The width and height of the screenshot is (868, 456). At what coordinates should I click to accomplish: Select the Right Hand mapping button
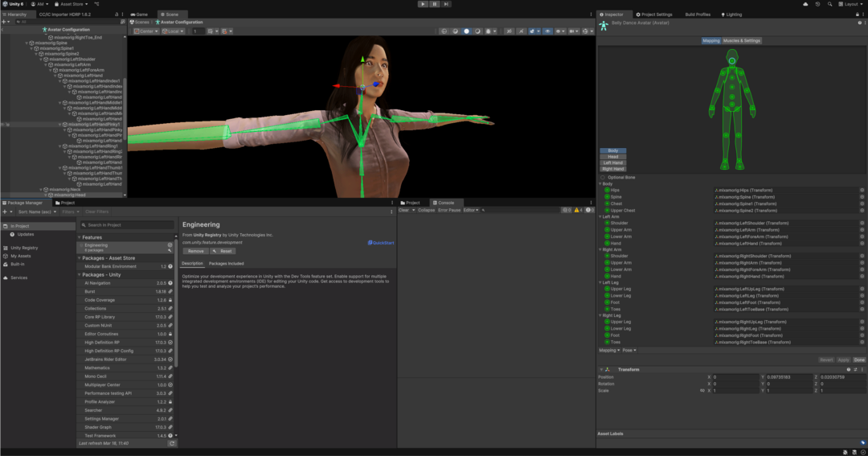point(612,169)
